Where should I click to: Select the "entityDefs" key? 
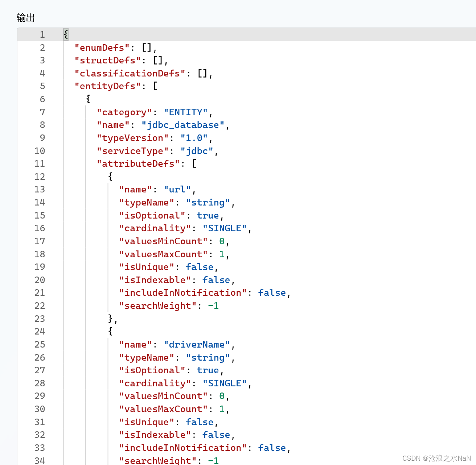pyautogui.click(x=108, y=86)
